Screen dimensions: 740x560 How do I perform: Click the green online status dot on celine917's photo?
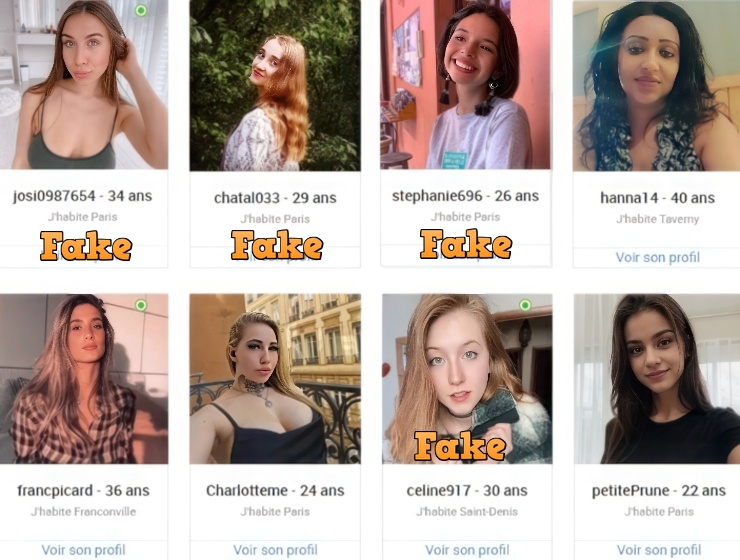pyautogui.click(x=525, y=305)
